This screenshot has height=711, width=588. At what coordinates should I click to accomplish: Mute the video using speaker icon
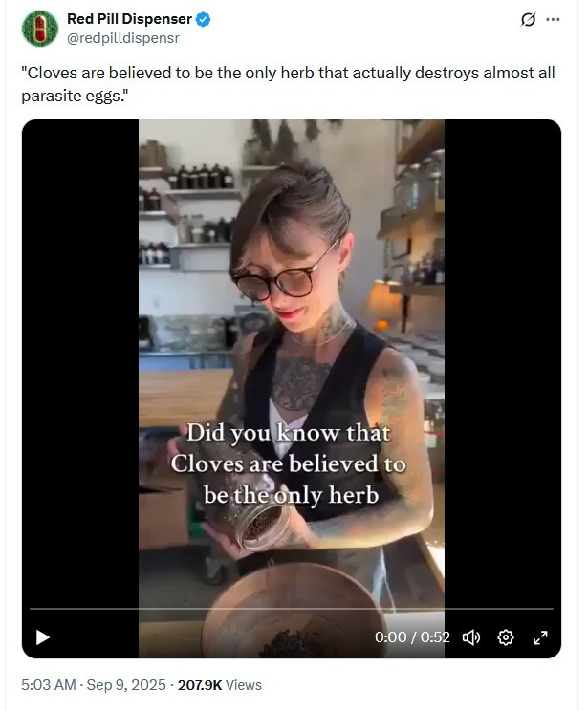(471, 637)
